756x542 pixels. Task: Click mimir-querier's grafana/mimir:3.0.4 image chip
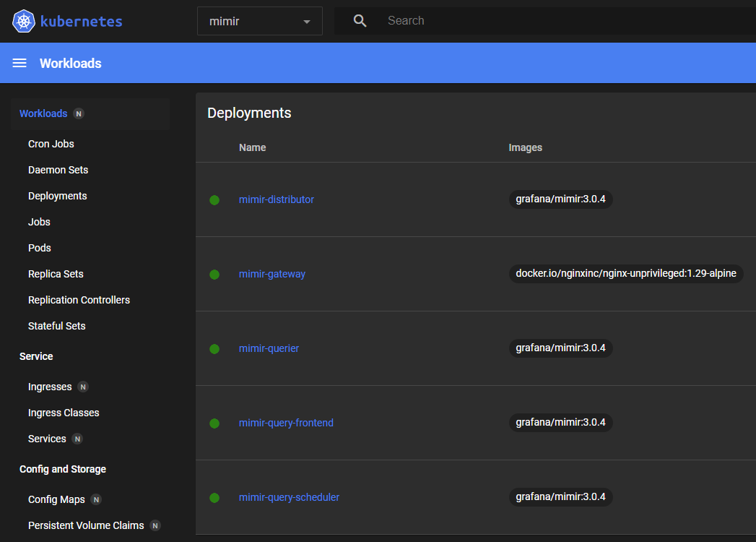tap(561, 348)
